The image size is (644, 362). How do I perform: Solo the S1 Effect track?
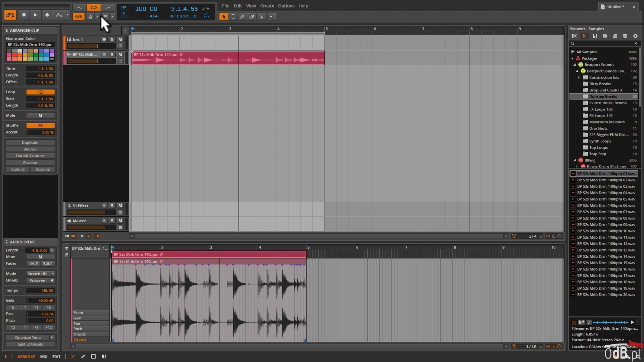[112, 206]
